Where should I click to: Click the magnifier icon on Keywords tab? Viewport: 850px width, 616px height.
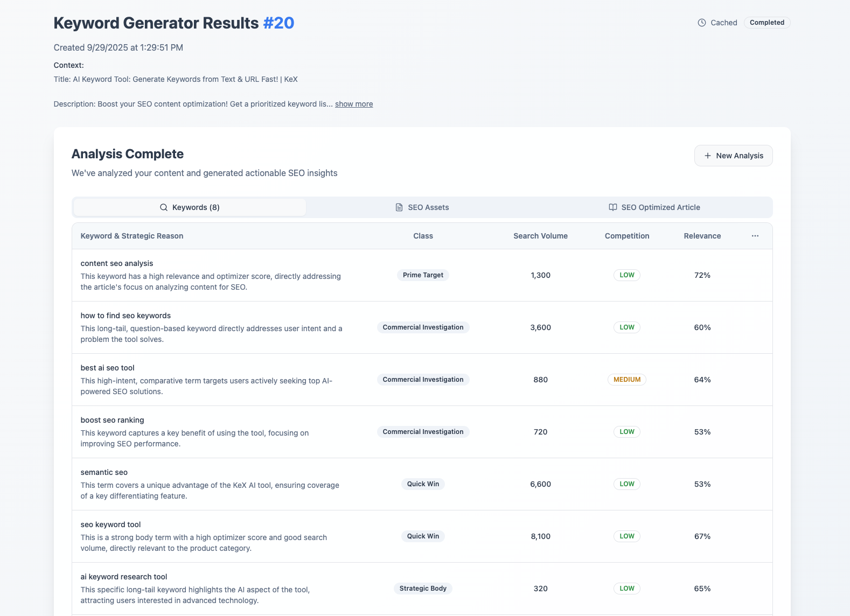pos(163,207)
